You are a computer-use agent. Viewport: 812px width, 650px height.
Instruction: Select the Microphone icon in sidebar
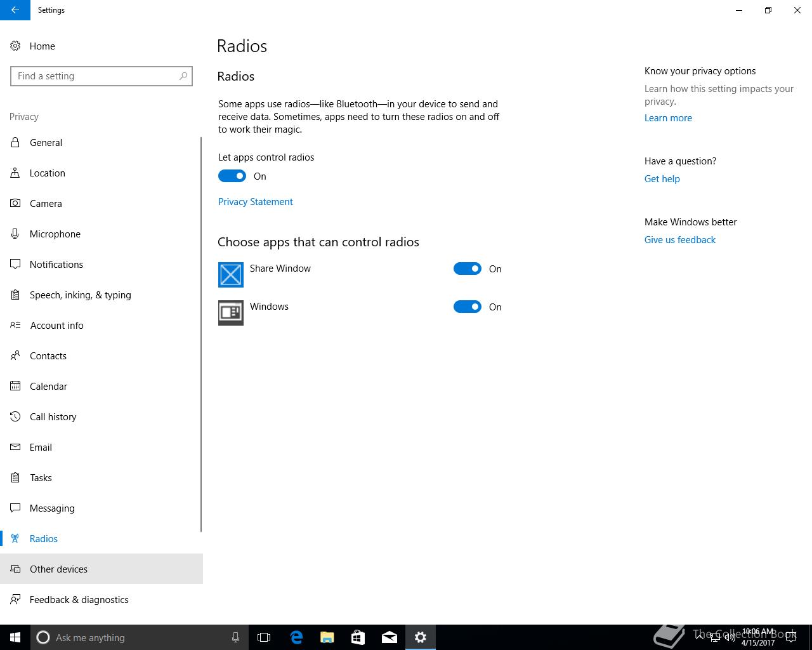[15, 234]
